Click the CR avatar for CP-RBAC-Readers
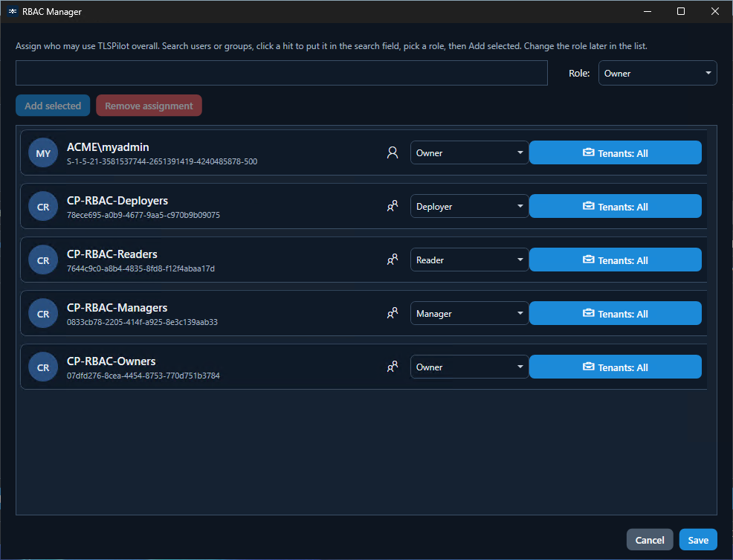 [43, 260]
